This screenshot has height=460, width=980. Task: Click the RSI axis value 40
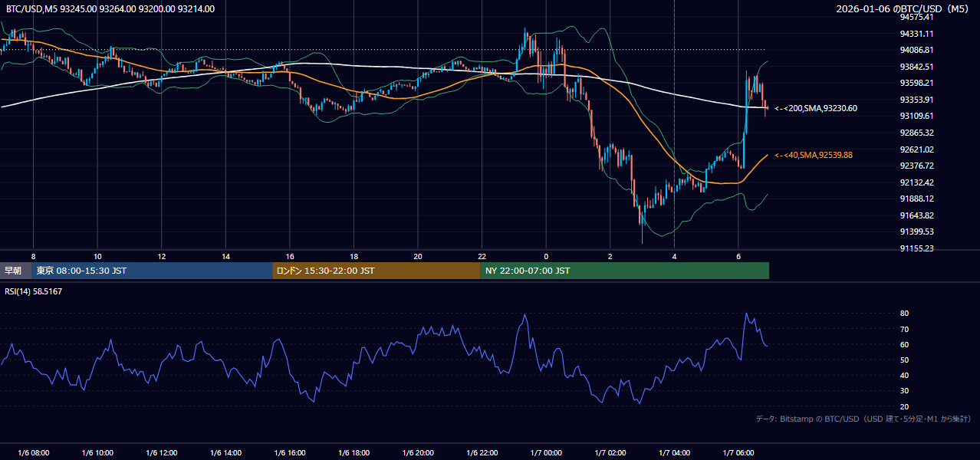904,376
